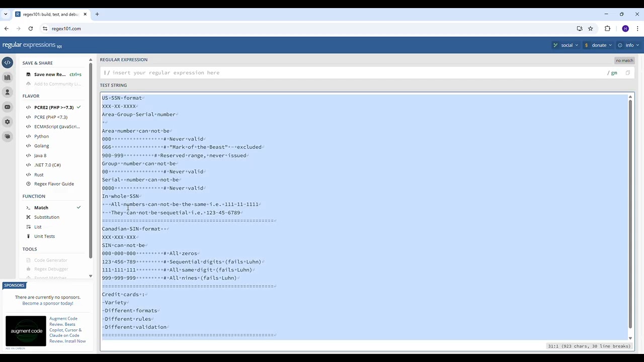Copy regex with the copy icon
The width and height of the screenshot is (644, 362).
(628, 73)
